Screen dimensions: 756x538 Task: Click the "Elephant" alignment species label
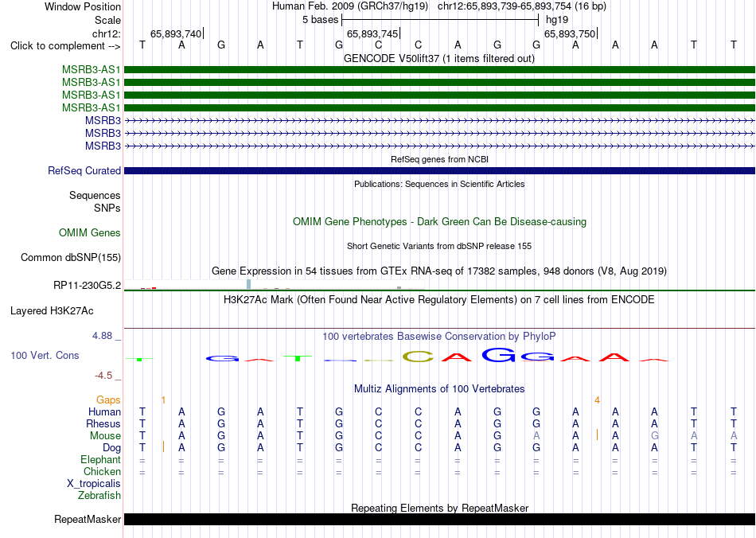click(100, 459)
